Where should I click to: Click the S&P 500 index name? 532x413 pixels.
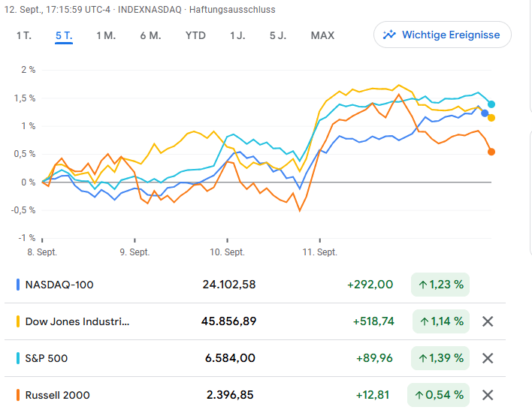tap(47, 358)
